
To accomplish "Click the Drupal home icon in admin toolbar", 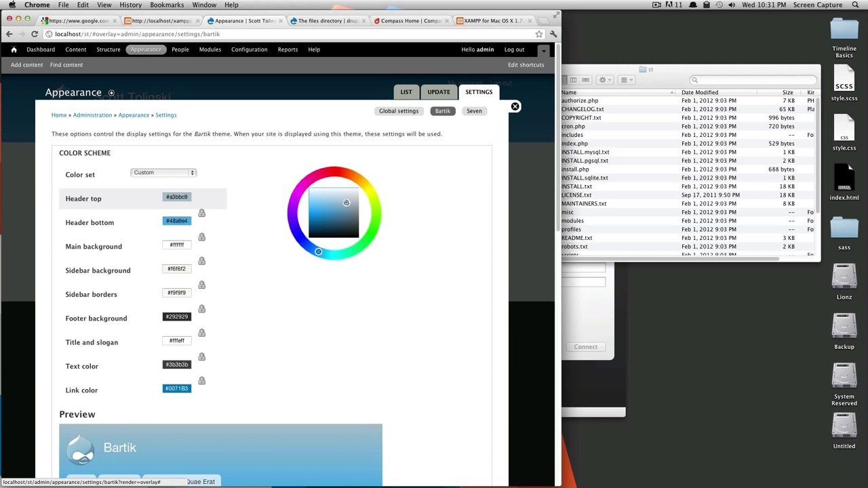I will pos(14,49).
